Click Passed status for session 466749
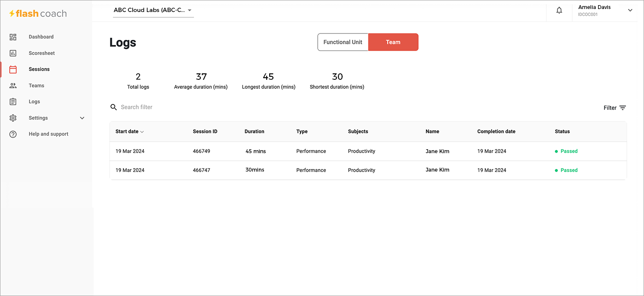Viewport: 644px width, 296px height. pos(566,151)
